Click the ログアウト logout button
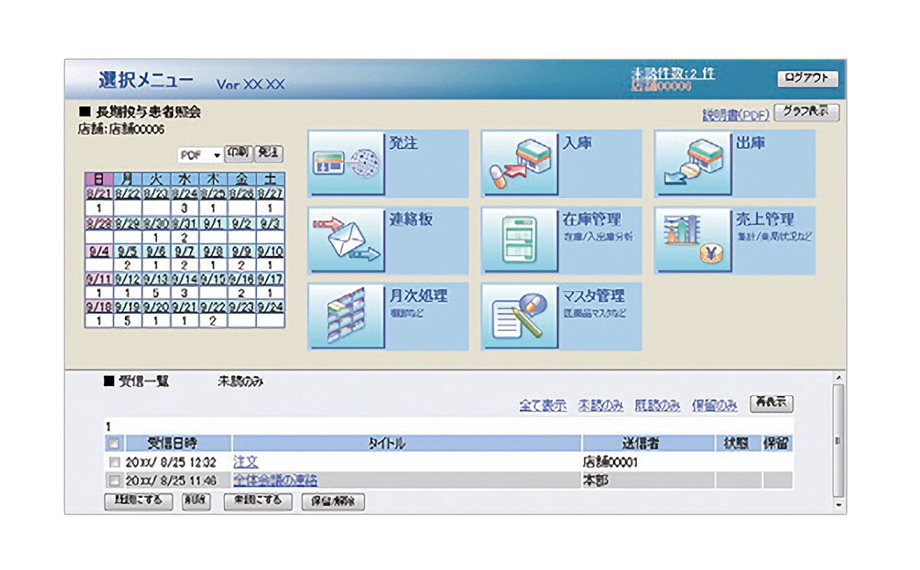920x570 pixels. pos(807,79)
